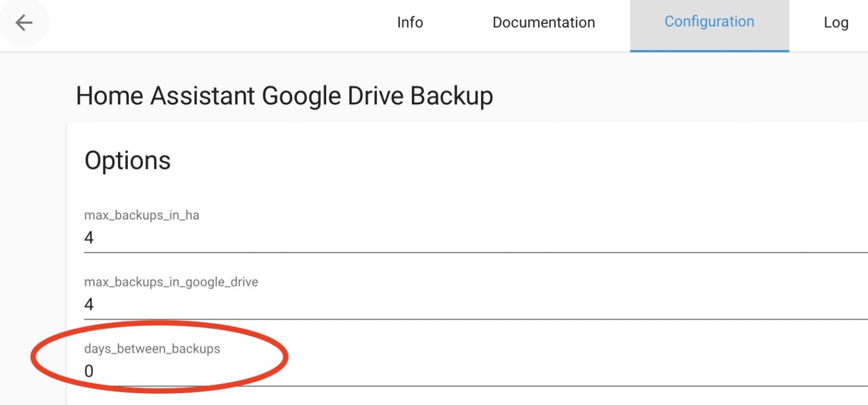
Task: Click the blue underline under Configuration tab
Action: [709, 51]
